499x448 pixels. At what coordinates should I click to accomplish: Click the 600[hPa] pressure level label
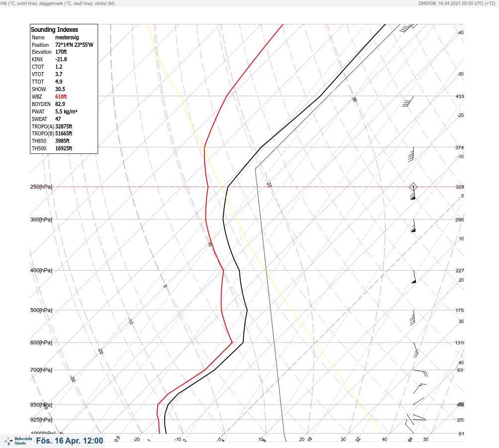click(x=41, y=342)
